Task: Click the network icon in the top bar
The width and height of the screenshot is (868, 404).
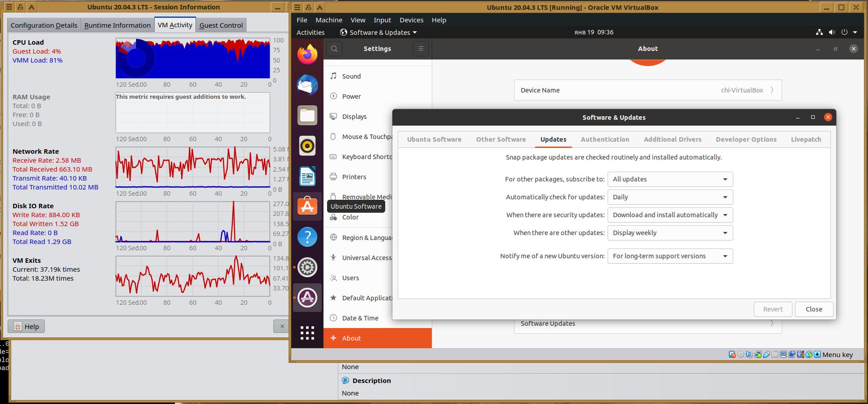Action: click(x=819, y=32)
